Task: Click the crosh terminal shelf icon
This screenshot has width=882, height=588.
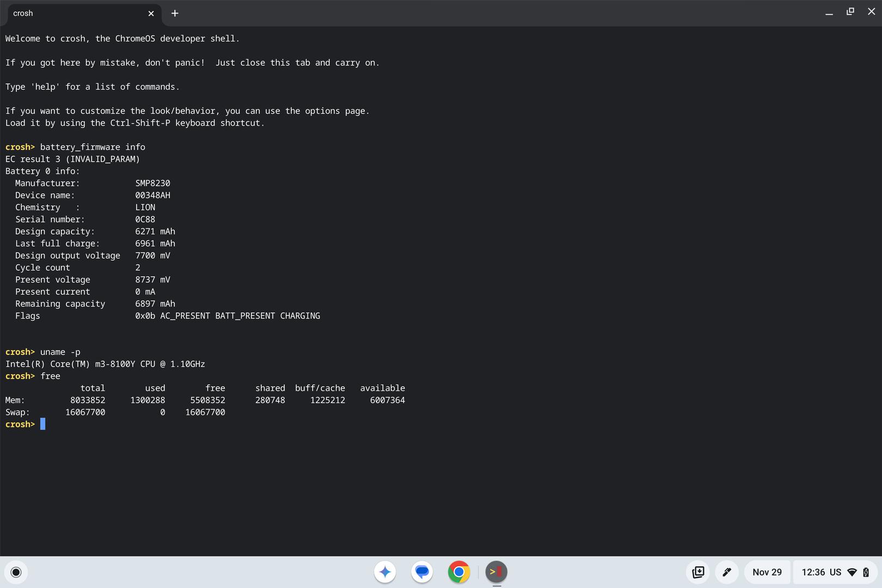Action: [496, 572]
